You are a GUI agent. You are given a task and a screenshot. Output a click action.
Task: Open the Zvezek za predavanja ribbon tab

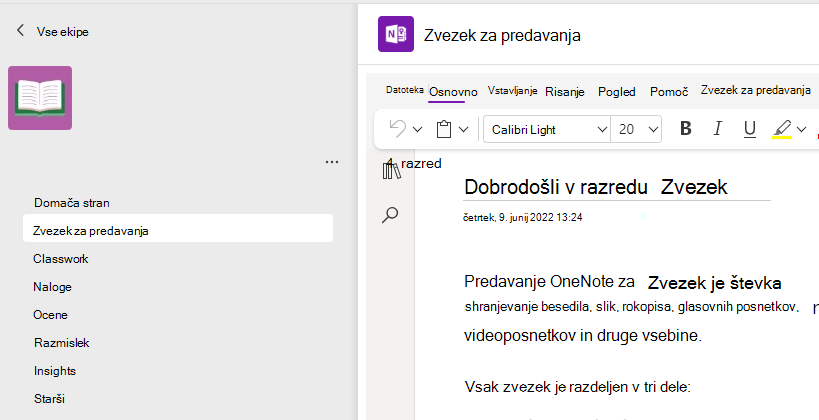click(755, 90)
